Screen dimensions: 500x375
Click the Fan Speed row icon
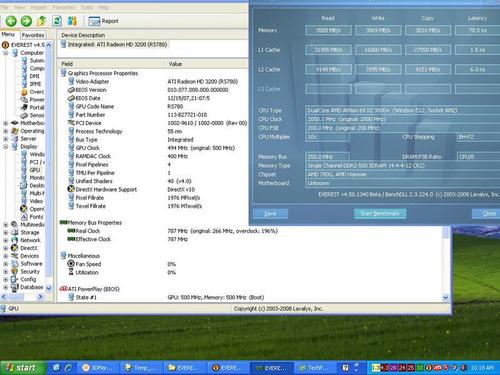(71, 264)
